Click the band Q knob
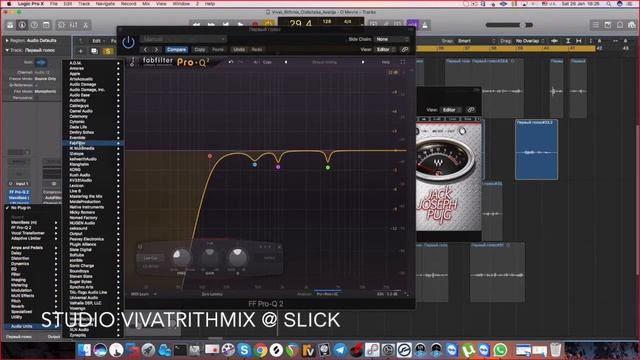The width and height of the screenshot is (640, 360). pos(237,257)
